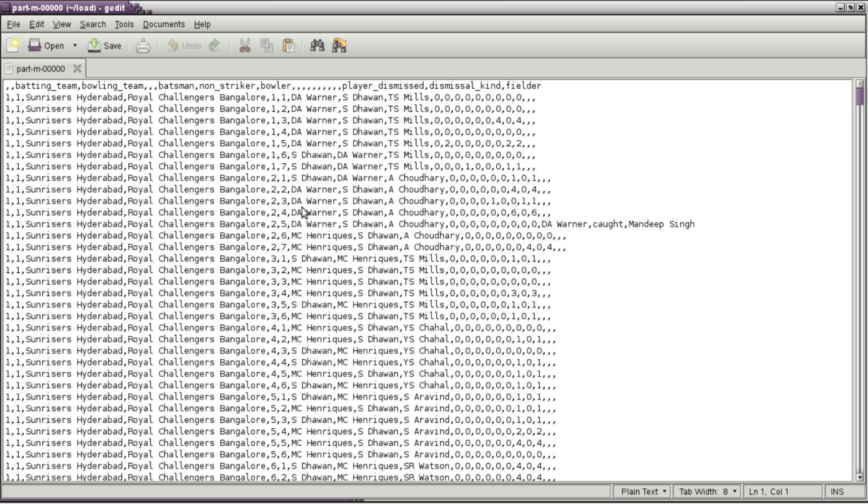Screen dimensions: 868x504
Task: Click the Redo arrow icon
Action: click(214, 45)
